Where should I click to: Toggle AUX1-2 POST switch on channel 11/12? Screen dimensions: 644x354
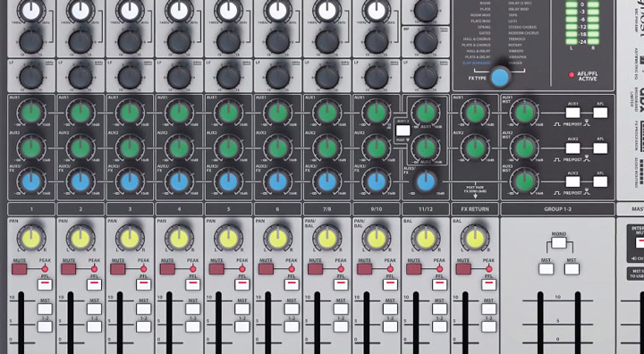402,131
